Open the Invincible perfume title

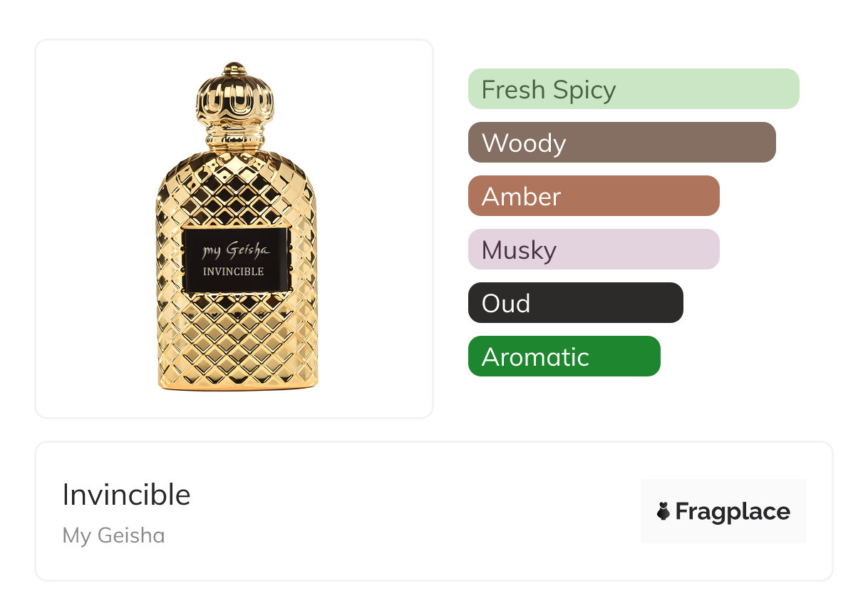127,495
